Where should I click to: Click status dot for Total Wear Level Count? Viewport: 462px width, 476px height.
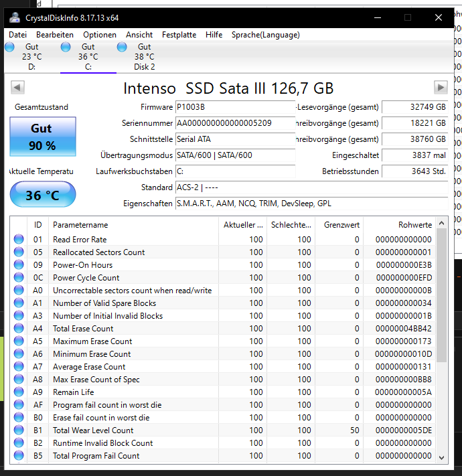tap(19, 430)
